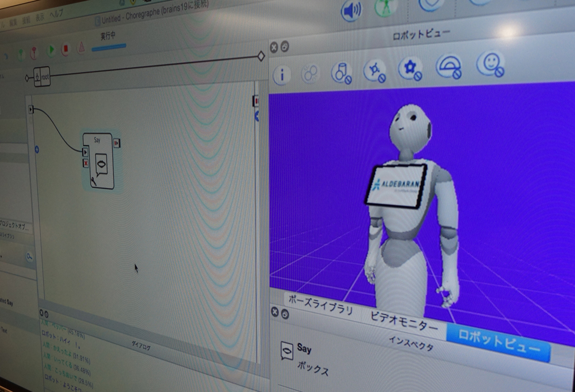Click the green Connect to robot icon
The image size is (575, 392).
click(21, 54)
